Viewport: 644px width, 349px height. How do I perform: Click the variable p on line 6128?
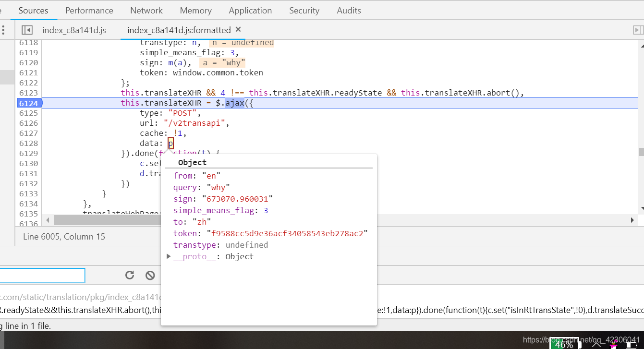click(x=170, y=143)
